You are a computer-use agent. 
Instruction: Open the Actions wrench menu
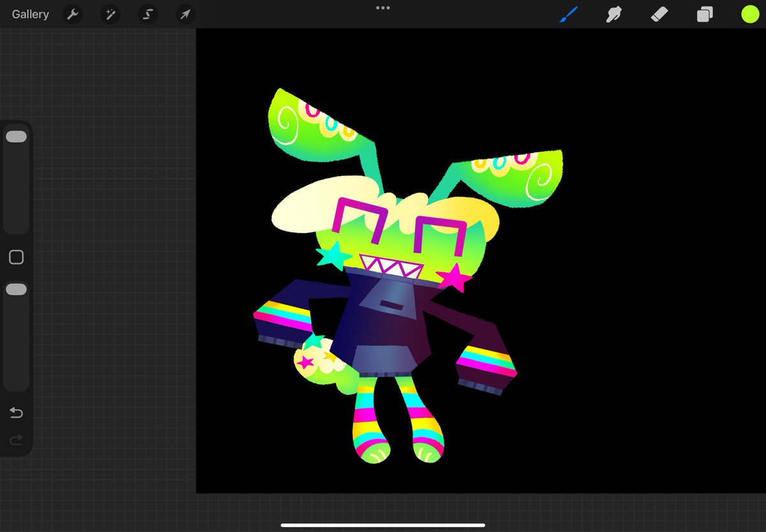pyautogui.click(x=73, y=14)
